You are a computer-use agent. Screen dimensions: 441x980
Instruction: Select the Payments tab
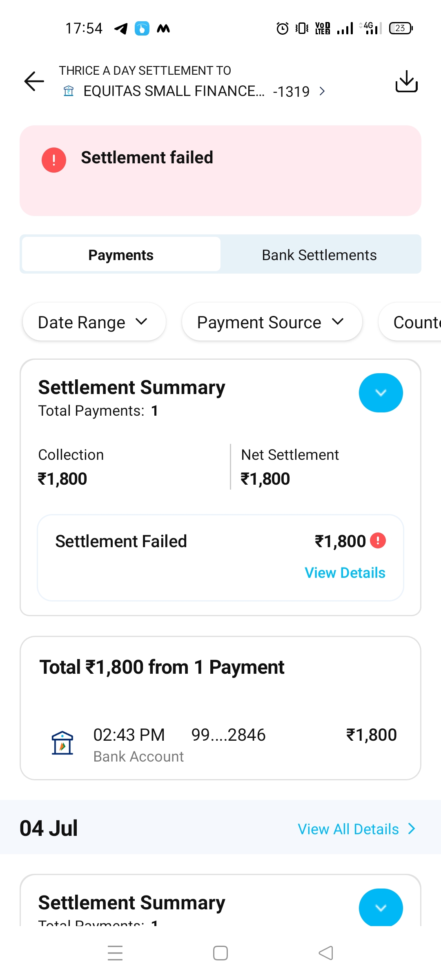(121, 255)
